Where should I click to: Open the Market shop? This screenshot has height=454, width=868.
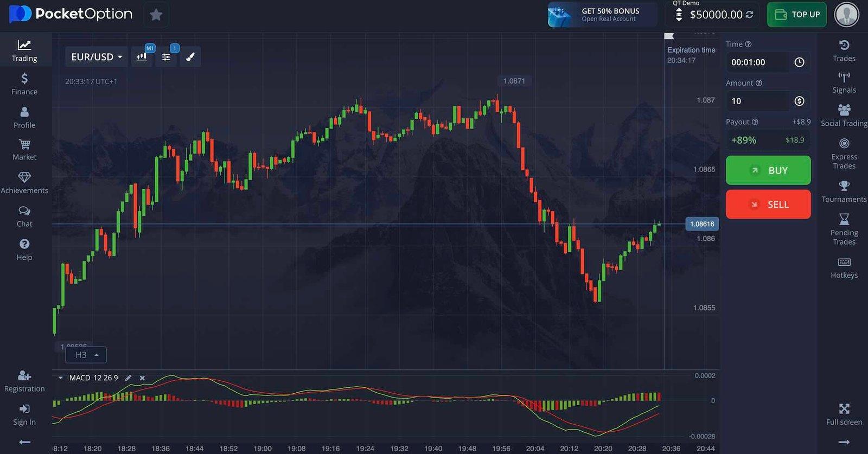[x=24, y=150]
